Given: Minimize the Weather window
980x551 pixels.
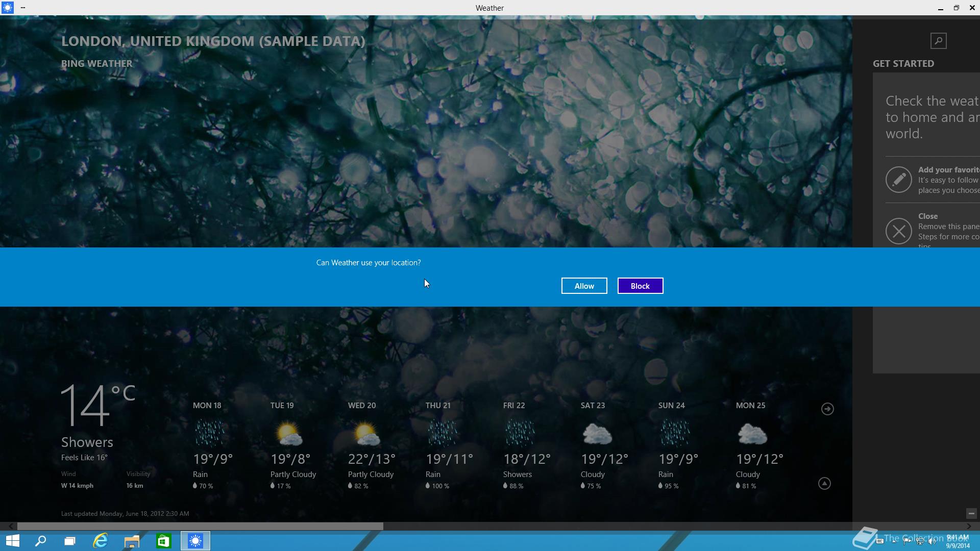Looking at the screenshot, I should (940, 8).
